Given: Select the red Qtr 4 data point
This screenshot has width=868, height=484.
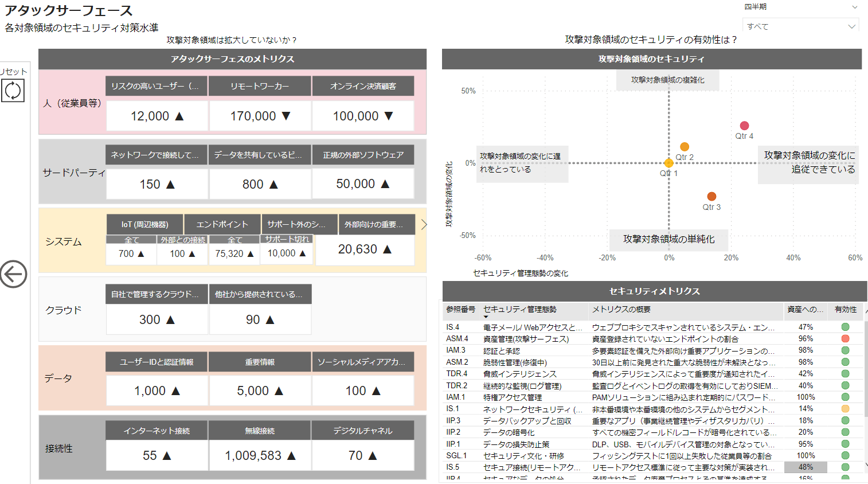Looking at the screenshot, I should (744, 126).
